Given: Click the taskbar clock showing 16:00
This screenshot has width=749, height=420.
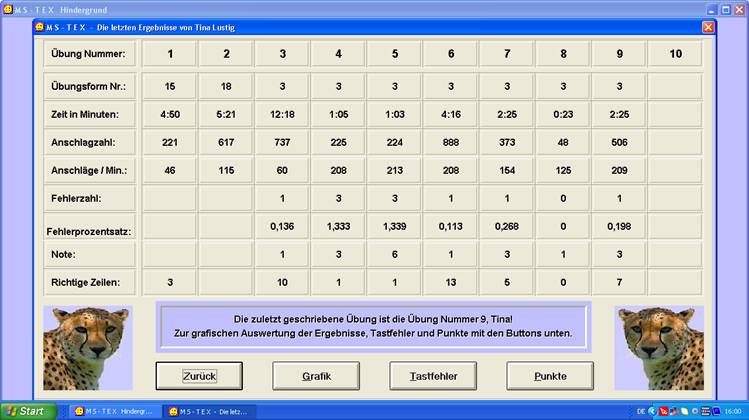Looking at the screenshot, I should pyautogui.click(x=731, y=411).
